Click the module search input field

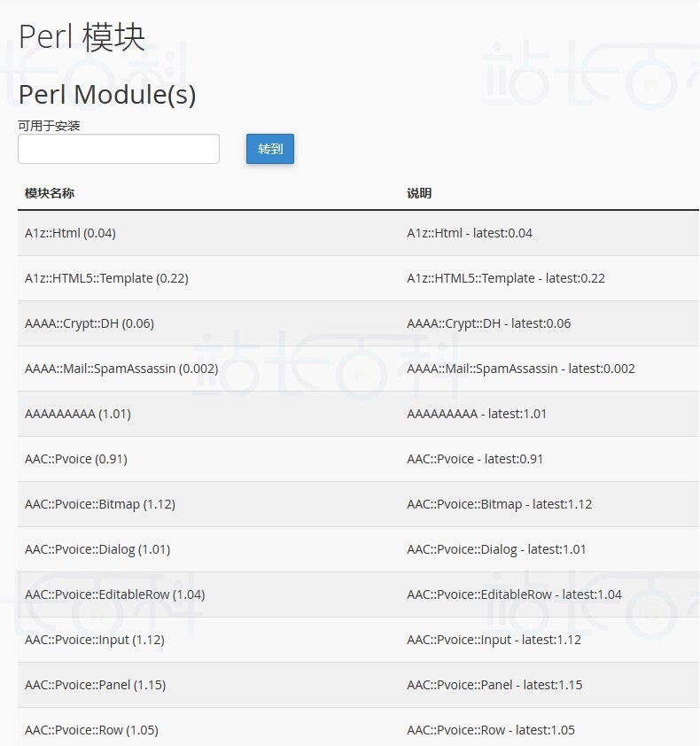[x=119, y=149]
